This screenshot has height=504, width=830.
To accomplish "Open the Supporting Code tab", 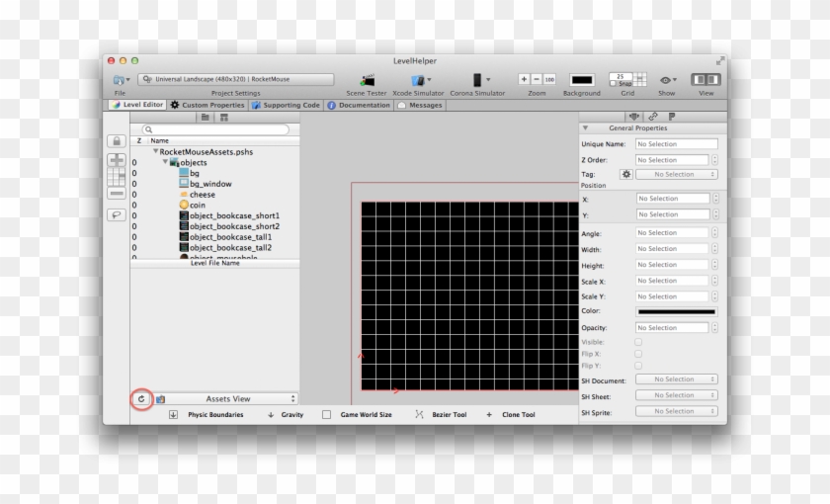I will [x=286, y=105].
